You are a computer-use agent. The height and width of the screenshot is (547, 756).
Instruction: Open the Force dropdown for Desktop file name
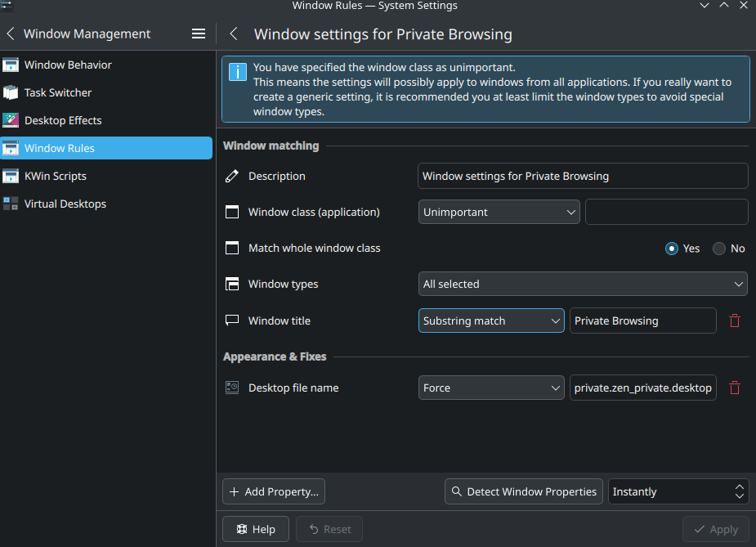491,388
